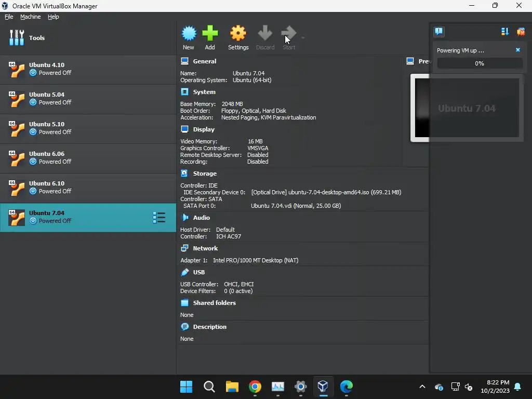The image size is (532, 399).
Task: Open the Ubuntu 7.04 machine menu icon
Action: pos(159,218)
